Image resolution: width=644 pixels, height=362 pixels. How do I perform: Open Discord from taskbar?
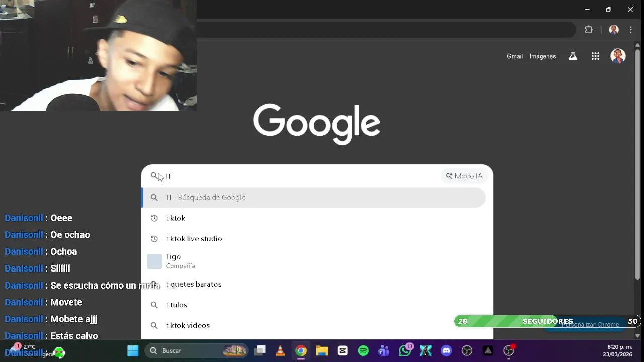point(446,351)
